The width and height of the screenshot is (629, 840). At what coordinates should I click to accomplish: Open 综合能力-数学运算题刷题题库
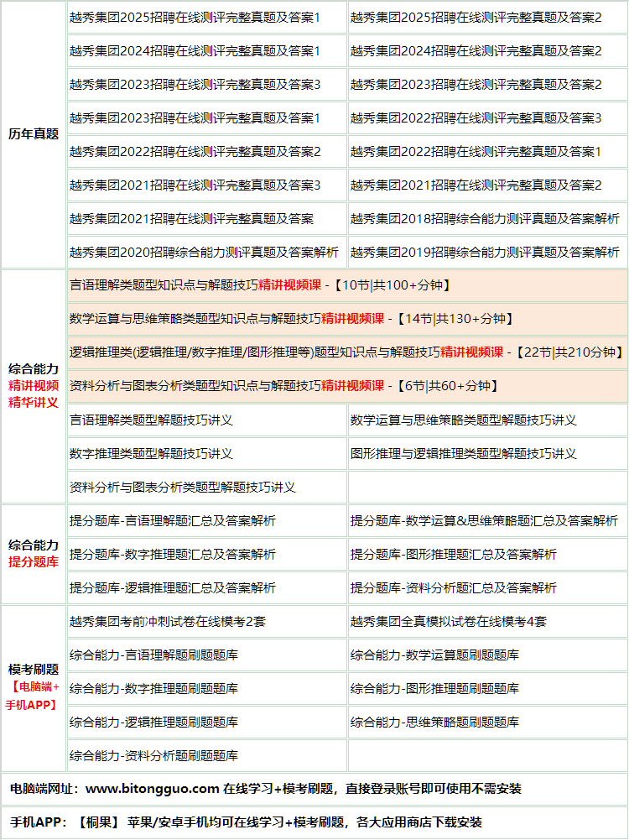click(434, 655)
